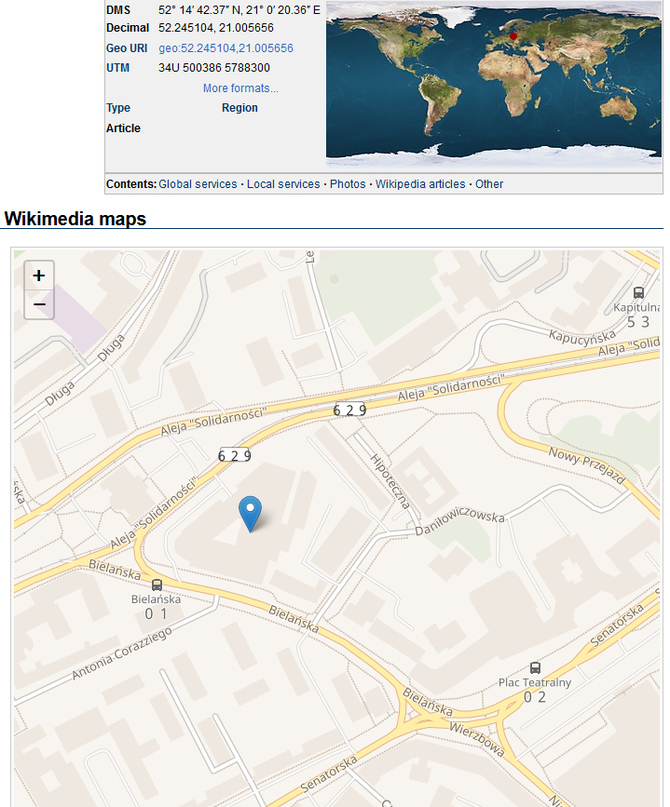This screenshot has height=807, width=670.
Task: Click the Plac Teatralny stop label
Action: click(x=535, y=682)
